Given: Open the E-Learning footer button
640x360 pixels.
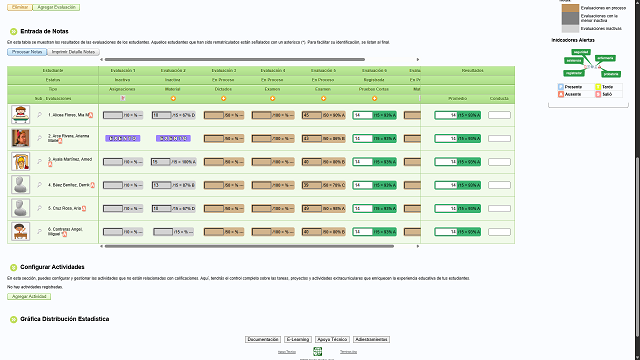Looking at the screenshot, I should pos(298,339).
